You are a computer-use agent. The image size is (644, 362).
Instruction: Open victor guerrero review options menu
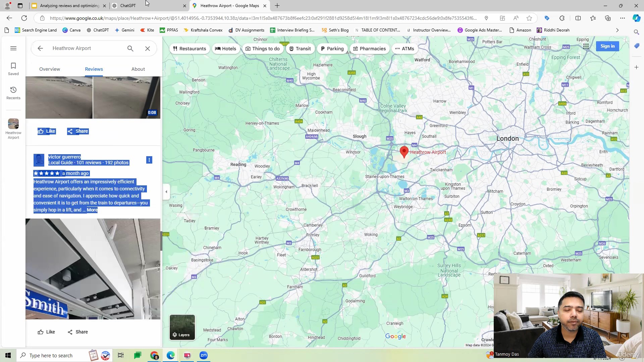pos(149,160)
